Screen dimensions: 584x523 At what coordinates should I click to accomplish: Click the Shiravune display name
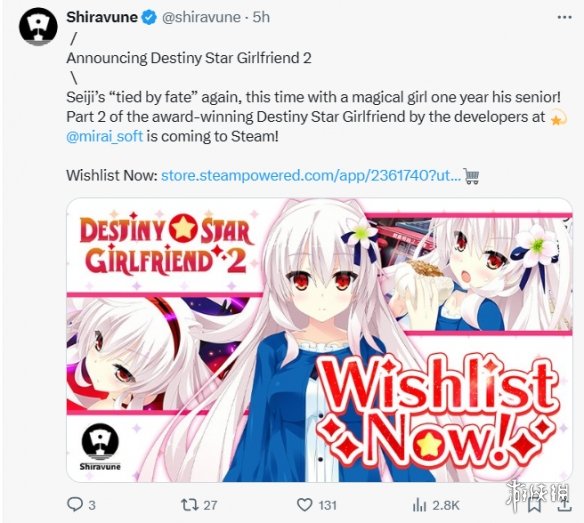coord(102,17)
